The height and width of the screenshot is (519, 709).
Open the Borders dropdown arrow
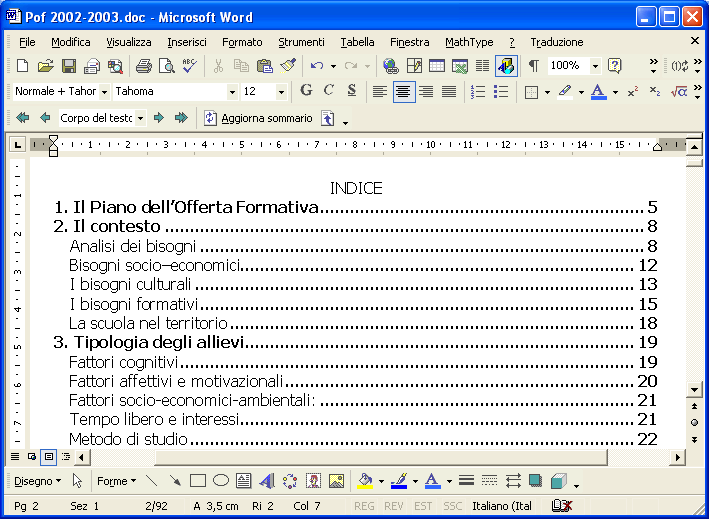point(547,92)
